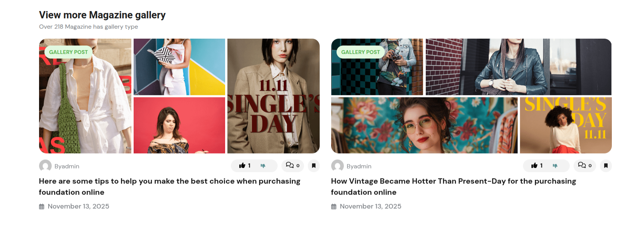Open comments on the 'Here are some tips' post

[x=293, y=166]
